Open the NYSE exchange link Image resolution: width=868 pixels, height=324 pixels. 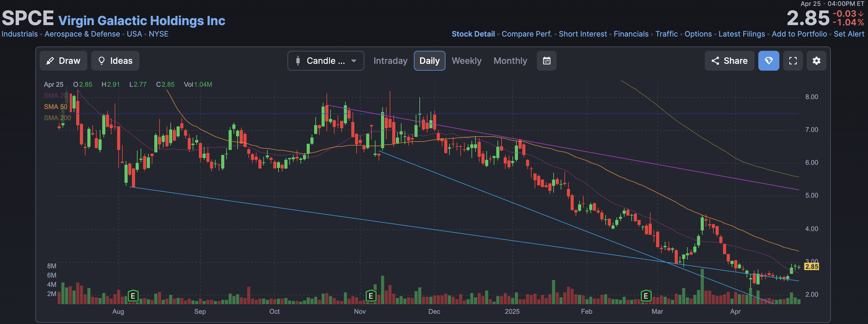pyautogui.click(x=158, y=34)
